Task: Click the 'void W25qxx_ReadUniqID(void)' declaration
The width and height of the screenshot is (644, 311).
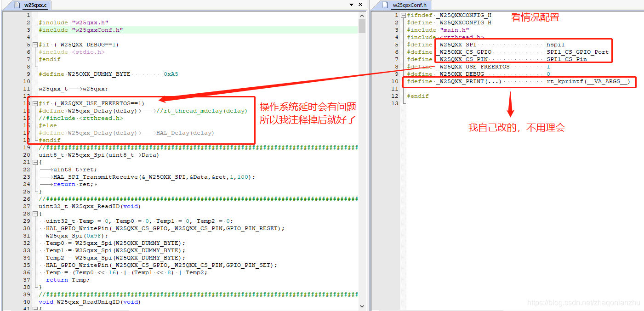Action: tap(90, 302)
